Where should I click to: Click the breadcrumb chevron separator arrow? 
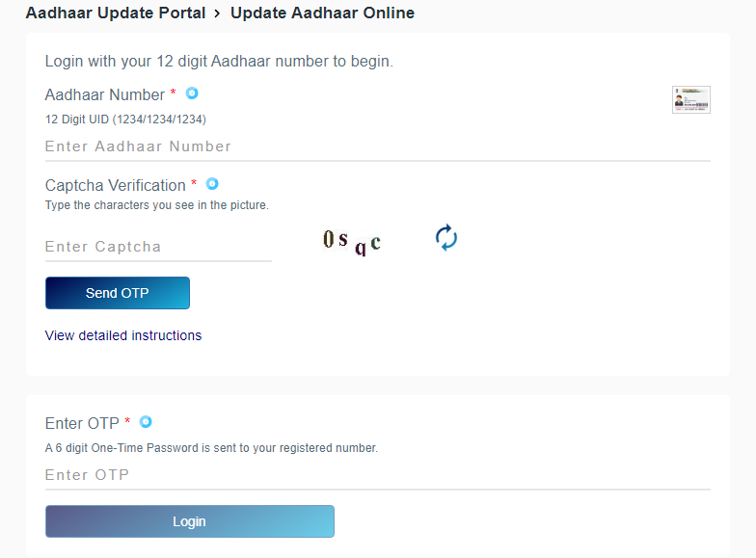tap(218, 13)
